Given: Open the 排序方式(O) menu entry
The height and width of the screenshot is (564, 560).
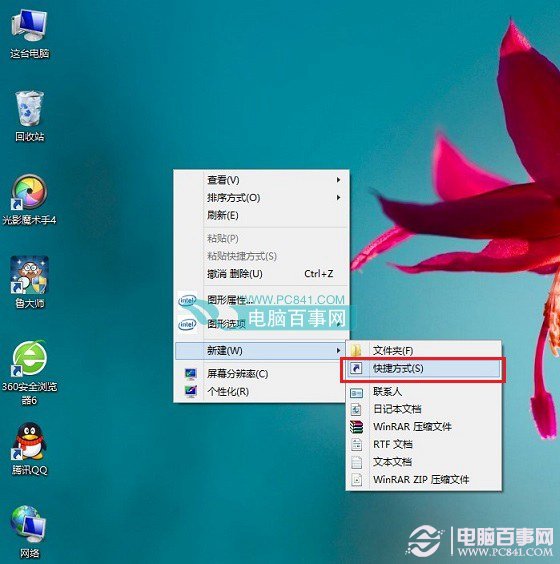Looking at the screenshot, I should (x=261, y=197).
